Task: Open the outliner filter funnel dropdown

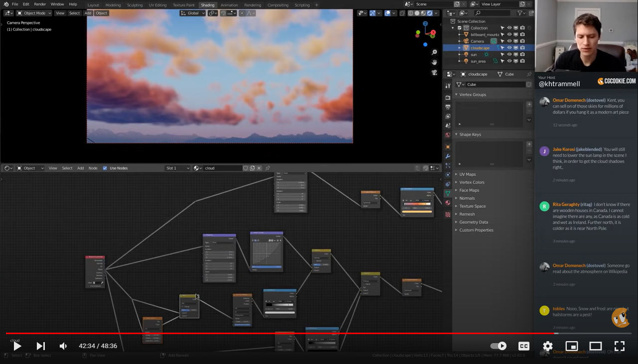Action: (x=521, y=13)
